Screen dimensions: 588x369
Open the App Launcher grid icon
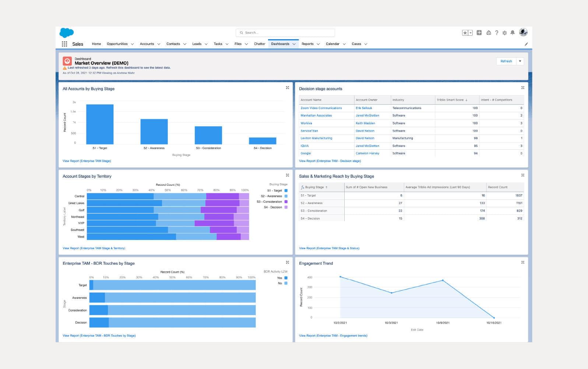64,44
